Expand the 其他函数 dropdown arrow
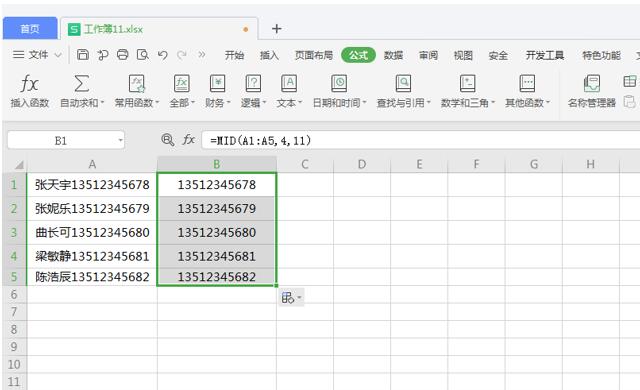 point(548,103)
